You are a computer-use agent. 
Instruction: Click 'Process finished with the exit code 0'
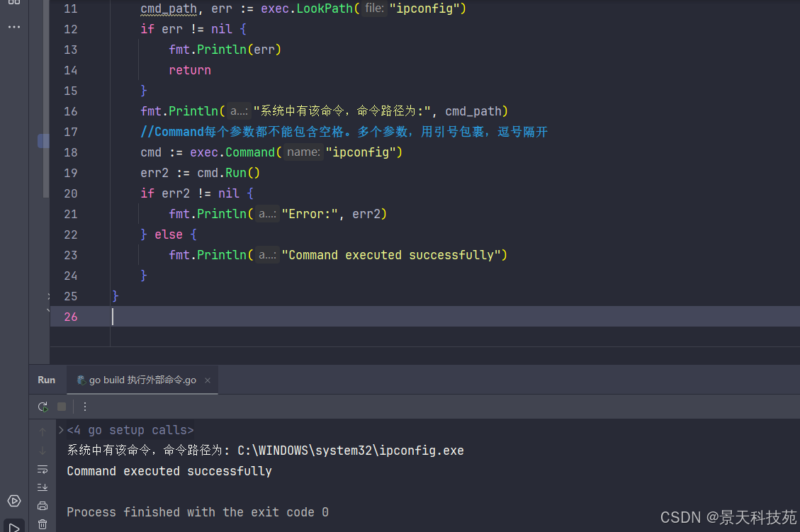tap(198, 512)
